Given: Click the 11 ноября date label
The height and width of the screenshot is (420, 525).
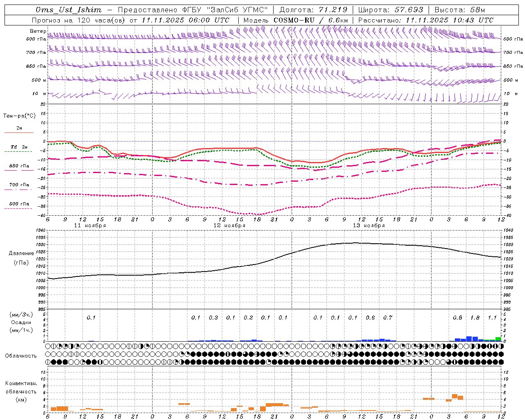Looking at the screenshot, I should click(90, 226).
